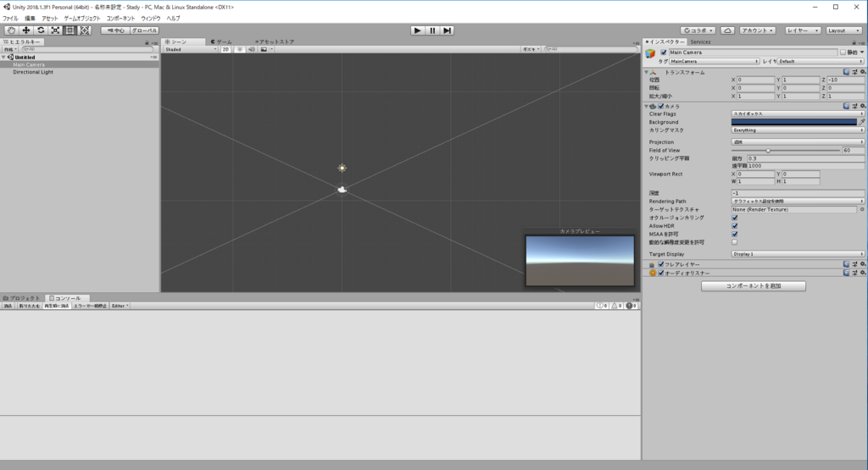
Task: Pick Background color with eyedropper
Action: (861, 122)
